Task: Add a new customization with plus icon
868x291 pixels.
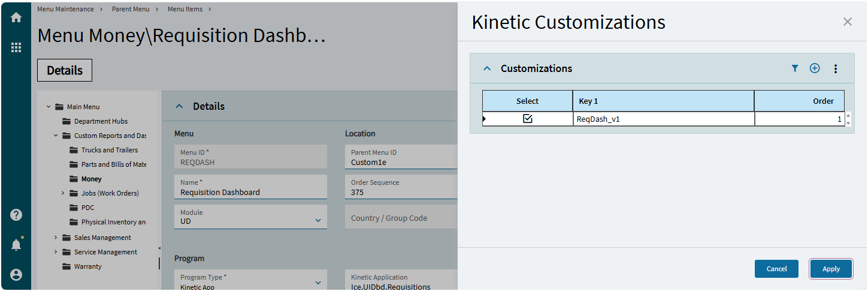Action: click(815, 68)
